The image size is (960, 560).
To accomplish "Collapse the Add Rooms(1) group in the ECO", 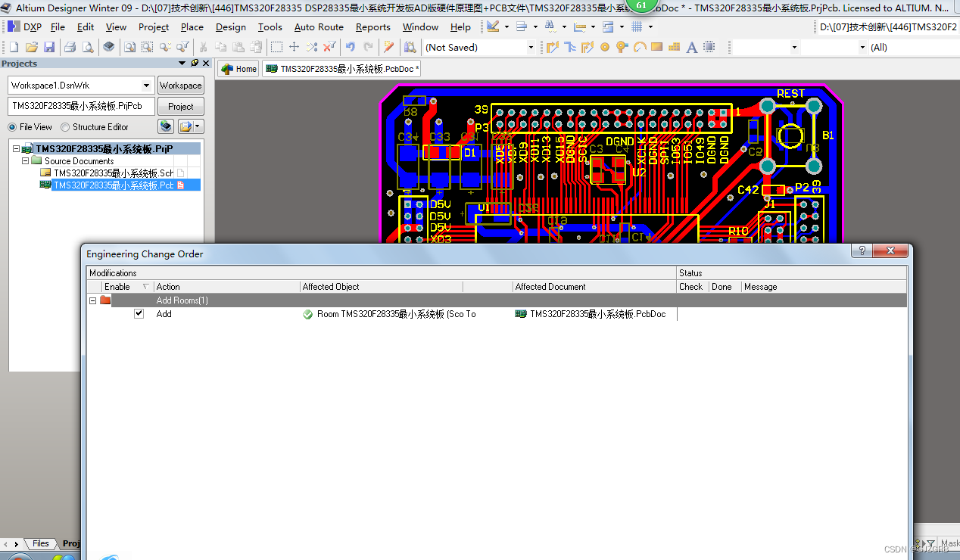I will (x=93, y=300).
